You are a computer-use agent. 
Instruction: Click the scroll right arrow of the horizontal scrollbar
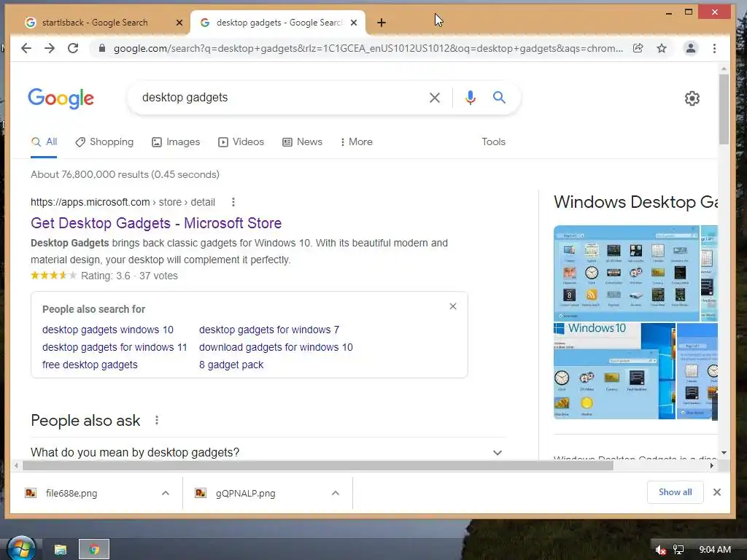pyautogui.click(x=712, y=466)
